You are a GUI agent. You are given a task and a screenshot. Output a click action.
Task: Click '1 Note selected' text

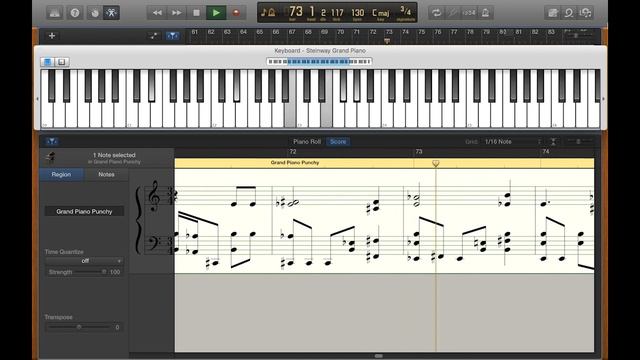pyautogui.click(x=114, y=155)
